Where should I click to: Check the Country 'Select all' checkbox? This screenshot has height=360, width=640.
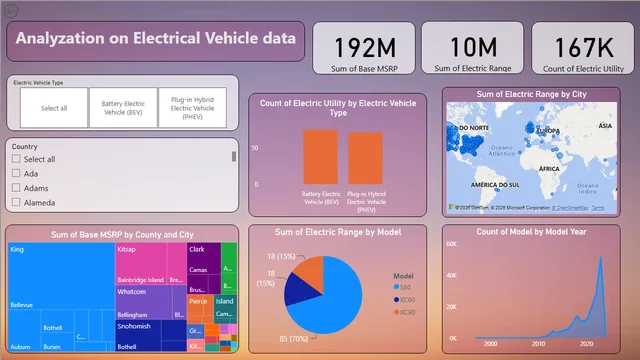coord(16,158)
